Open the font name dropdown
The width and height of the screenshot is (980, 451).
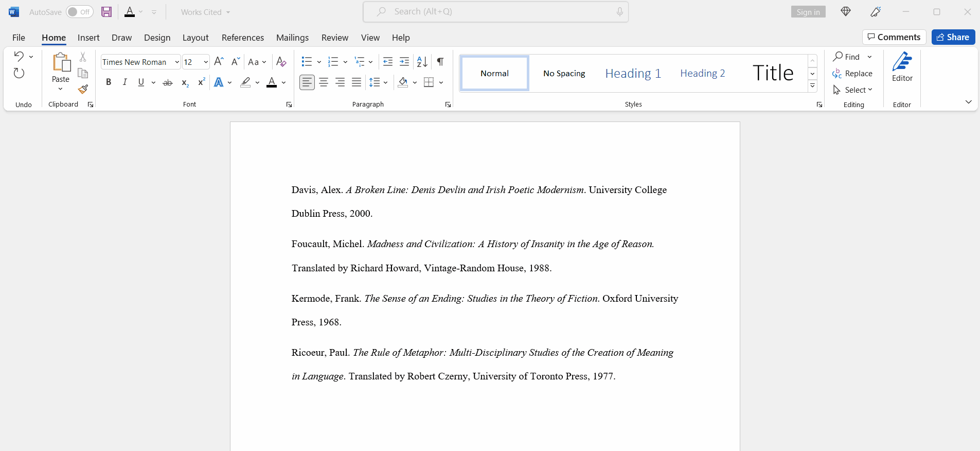coord(177,62)
